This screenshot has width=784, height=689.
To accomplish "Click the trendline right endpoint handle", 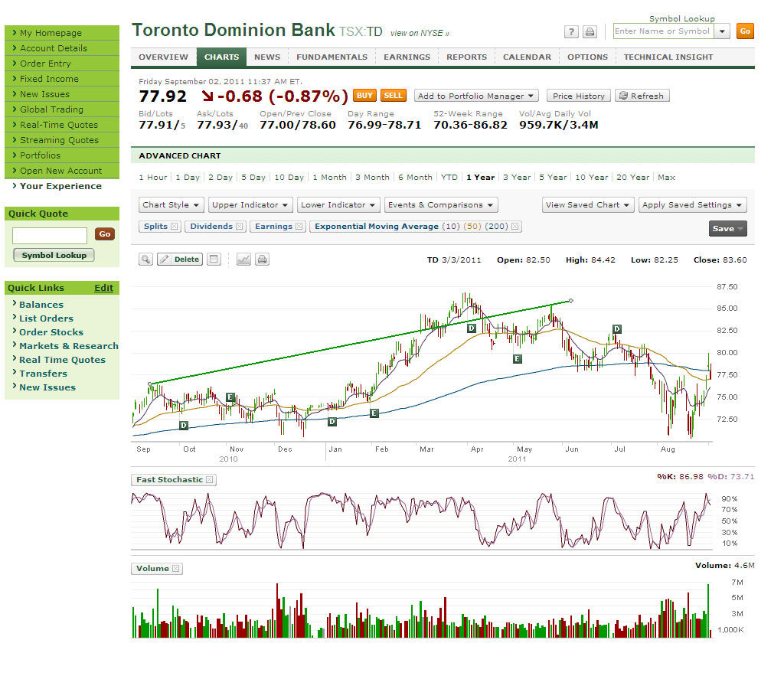I will (x=571, y=301).
